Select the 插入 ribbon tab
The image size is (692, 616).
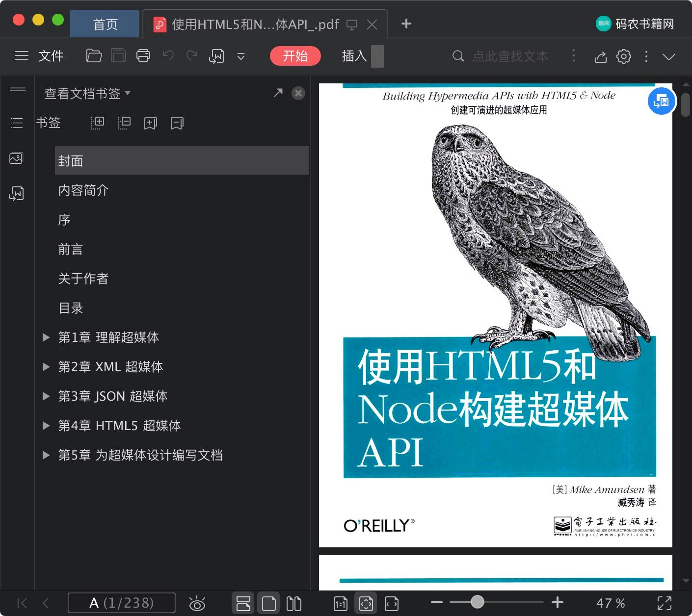coord(354,56)
